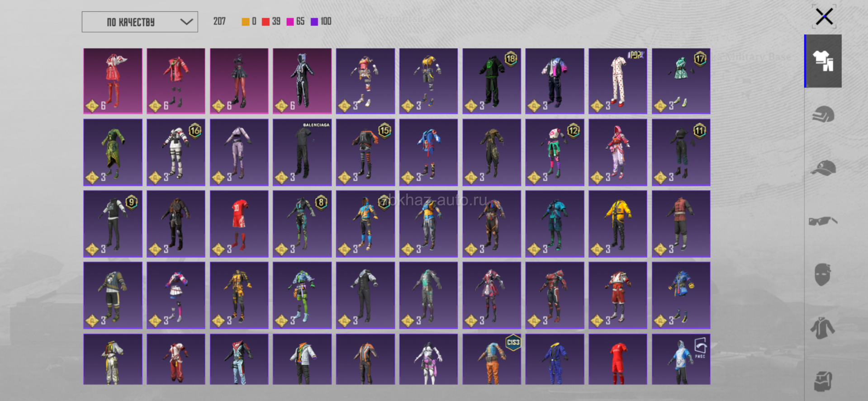Open the sunglasses category icon
The image size is (868, 401).
click(823, 221)
